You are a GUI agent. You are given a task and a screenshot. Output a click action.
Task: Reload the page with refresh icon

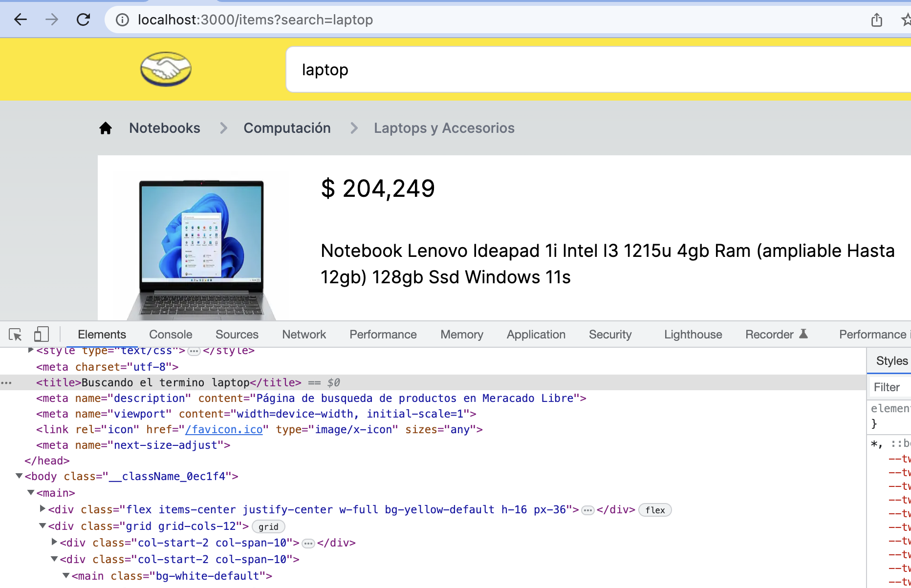pos(84,20)
